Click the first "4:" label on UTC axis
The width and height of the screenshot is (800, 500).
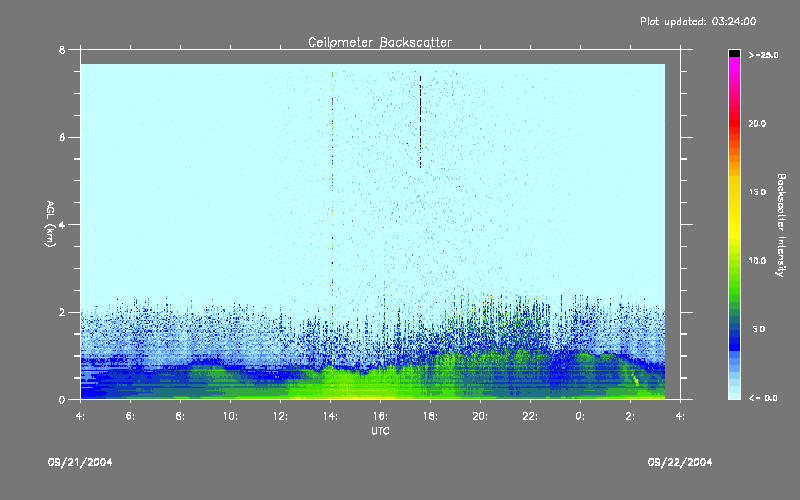(81, 416)
